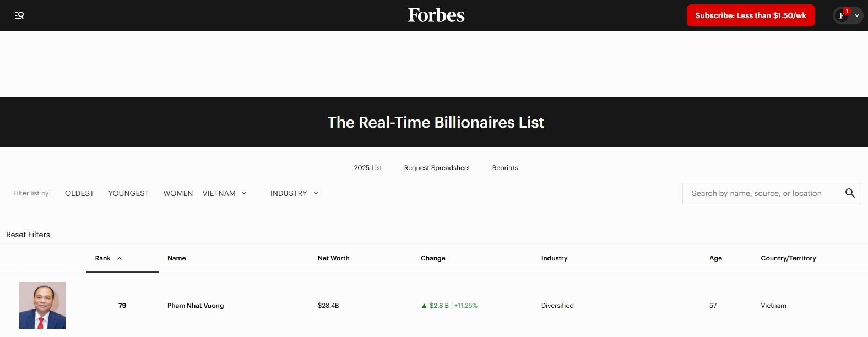The image size is (868, 337).
Task: Click the Subscribe button
Action: coord(750,15)
